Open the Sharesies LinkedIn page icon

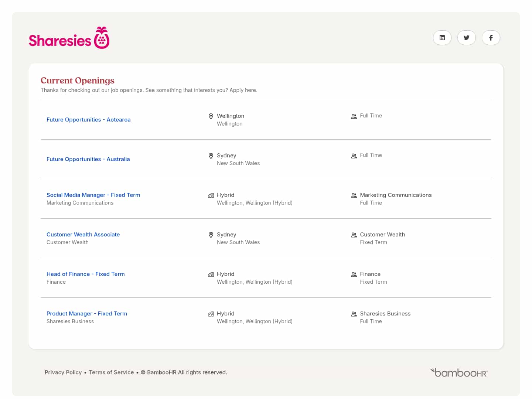442,38
